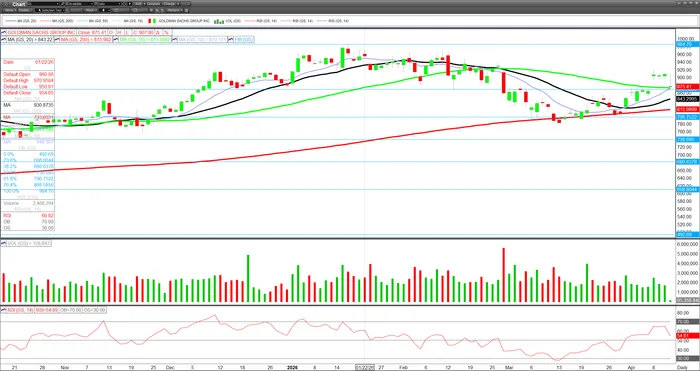Open the Change dropdown button
Screen dimensions: 700x371
[171, 4]
